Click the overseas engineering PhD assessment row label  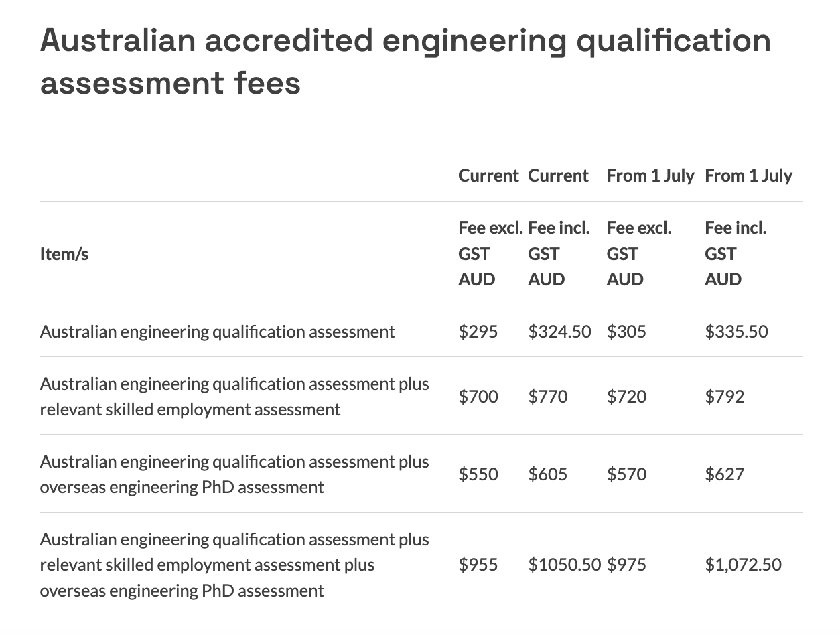coord(234,474)
